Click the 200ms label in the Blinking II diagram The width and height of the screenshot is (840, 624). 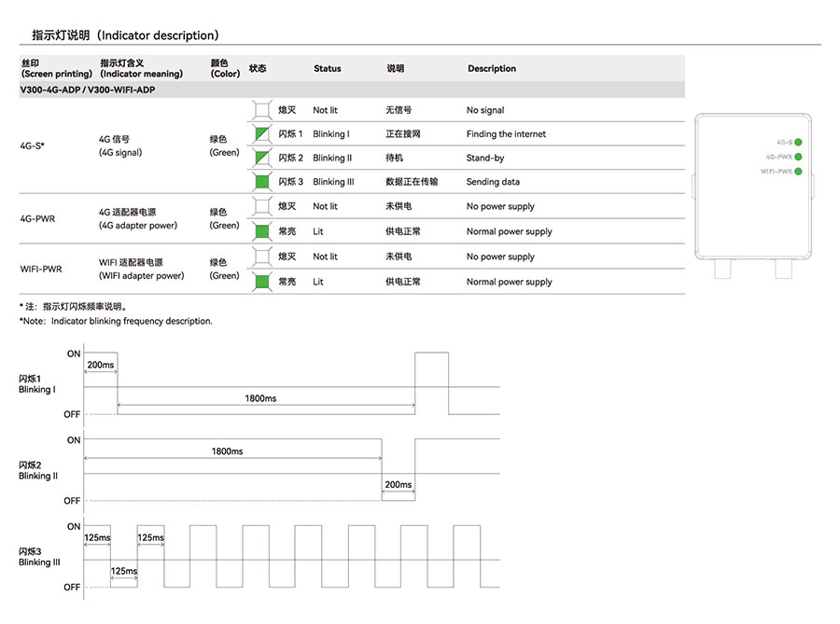[398, 485]
